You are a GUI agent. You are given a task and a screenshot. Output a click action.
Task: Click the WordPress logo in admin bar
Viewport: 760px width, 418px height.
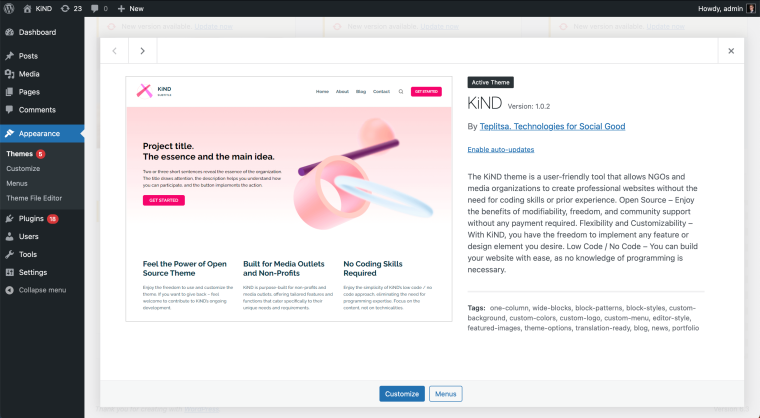9,8
